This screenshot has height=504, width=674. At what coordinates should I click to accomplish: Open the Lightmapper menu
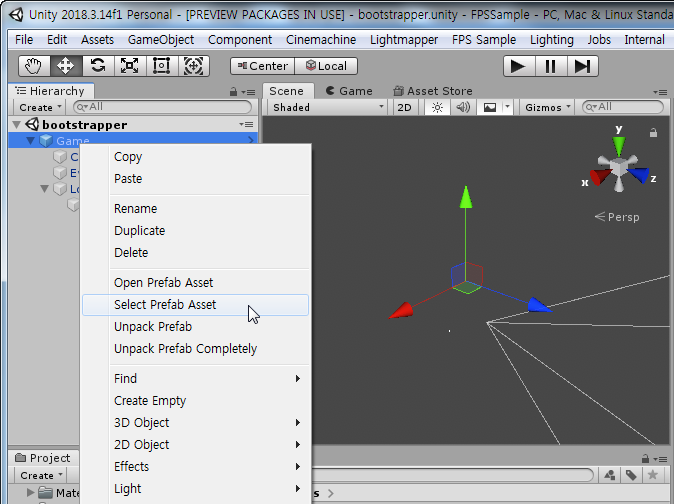[x=404, y=40]
